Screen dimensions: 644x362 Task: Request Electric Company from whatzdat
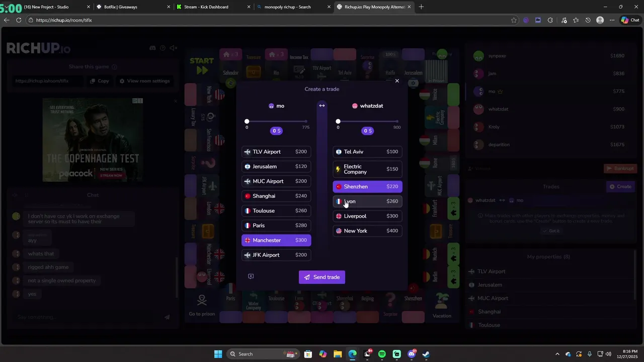click(x=368, y=169)
